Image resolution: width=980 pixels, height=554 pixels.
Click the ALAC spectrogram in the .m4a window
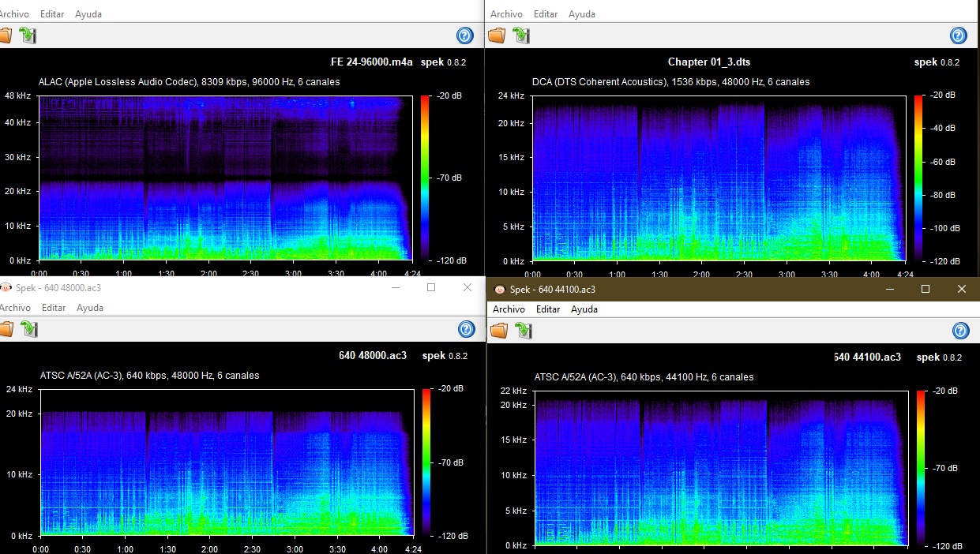click(x=225, y=178)
